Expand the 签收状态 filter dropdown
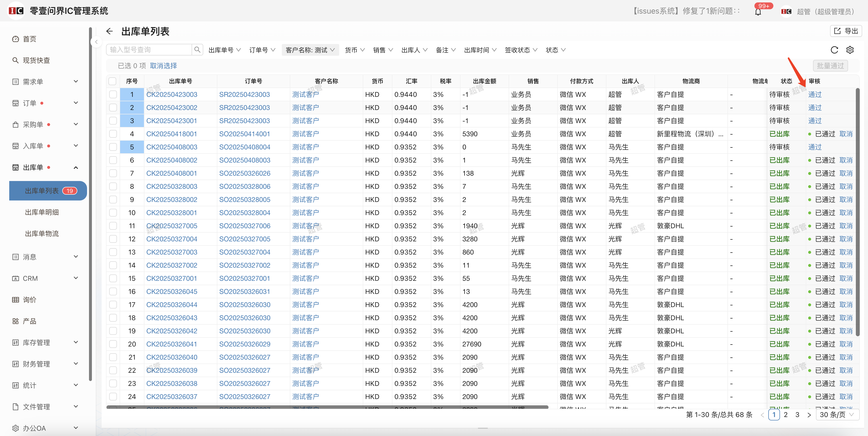This screenshot has height=436, width=868. coord(521,50)
